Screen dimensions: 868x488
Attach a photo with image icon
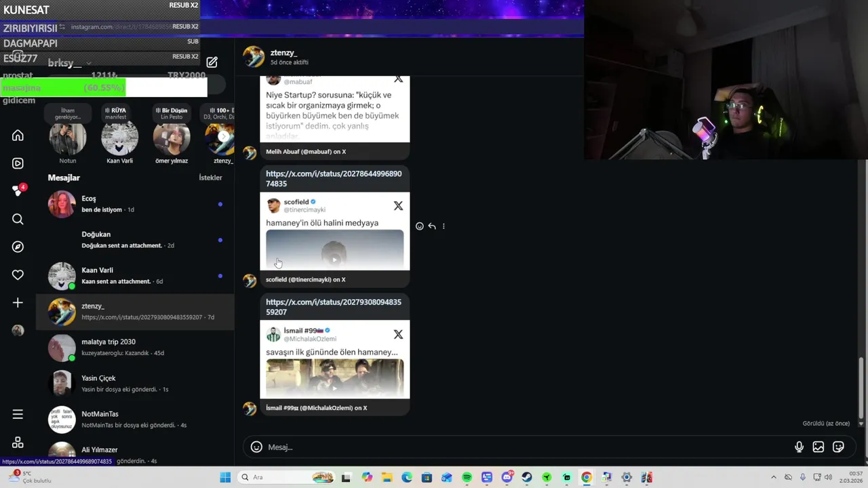click(x=818, y=447)
